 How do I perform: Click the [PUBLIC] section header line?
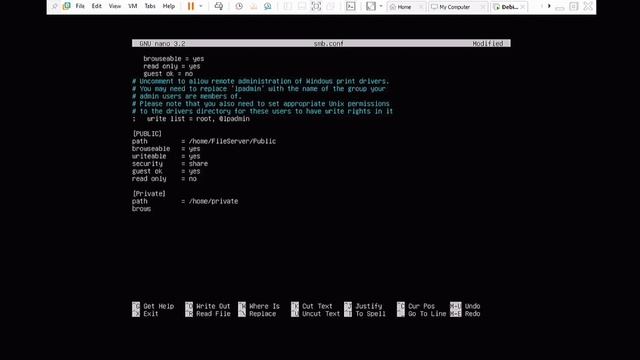[147, 134]
